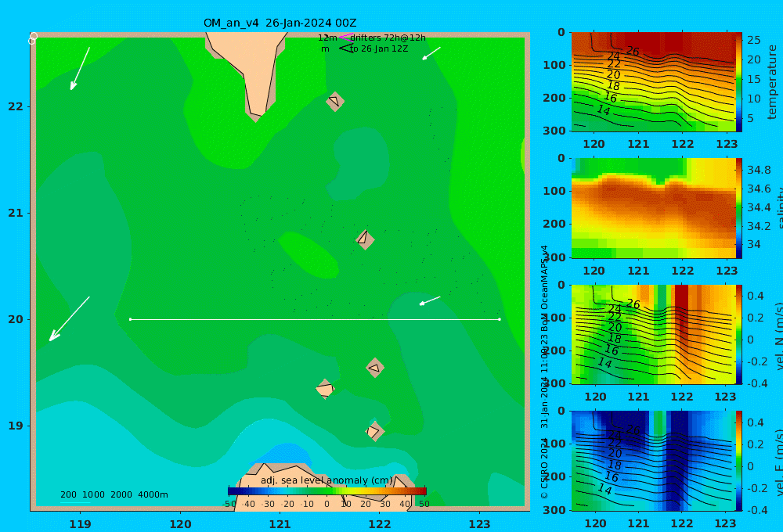Click latitude label 19 on main map

point(16,426)
